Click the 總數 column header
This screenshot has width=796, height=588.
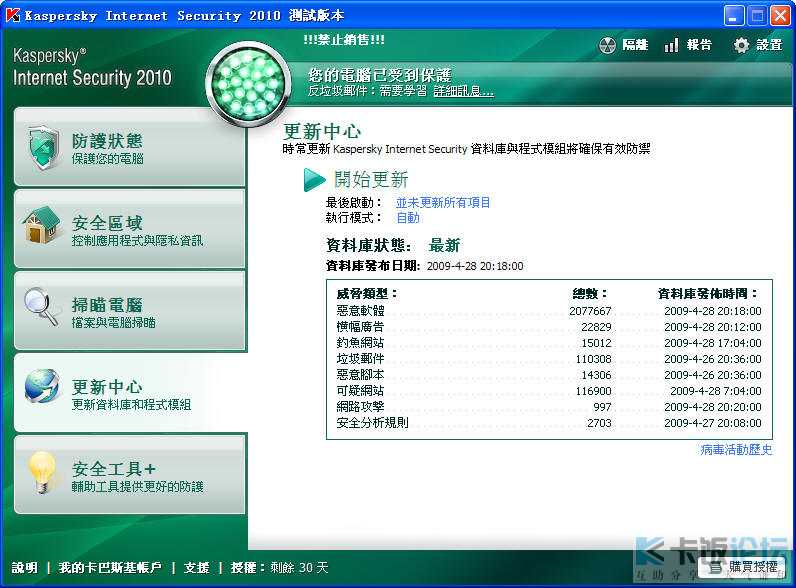pos(589,293)
